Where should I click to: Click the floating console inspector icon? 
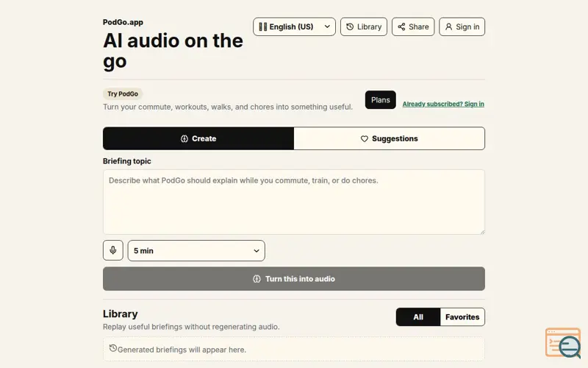pyautogui.click(x=563, y=343)
